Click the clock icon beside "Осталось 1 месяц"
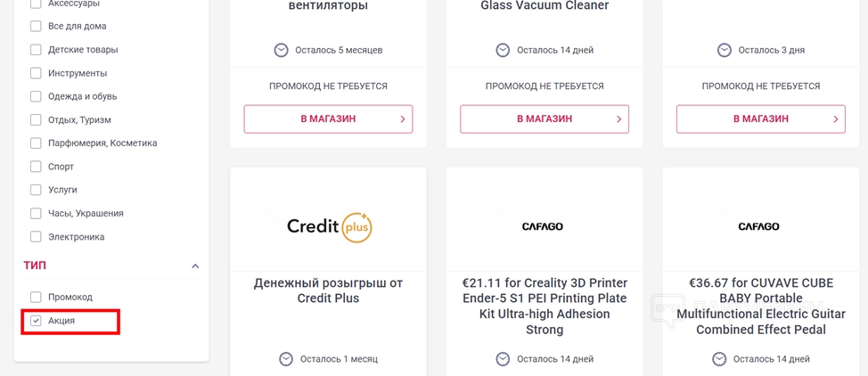Screen dimensions: 868x376 tap(286, 359)
